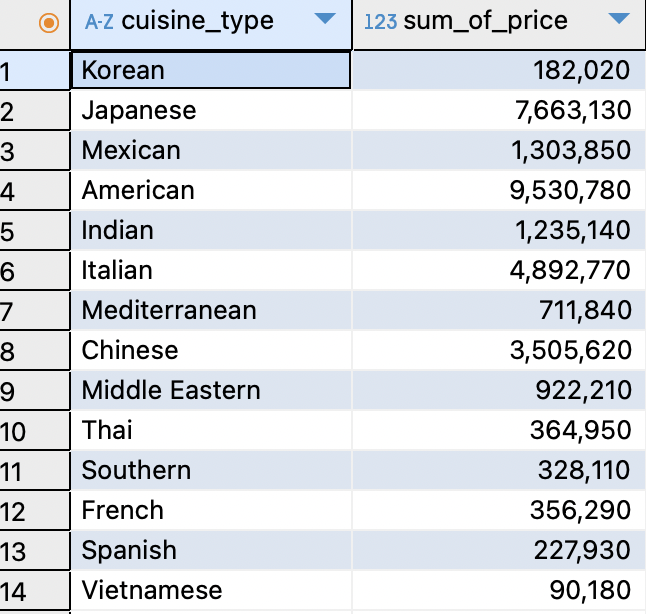Select the Spanish cell

(211, 550)
